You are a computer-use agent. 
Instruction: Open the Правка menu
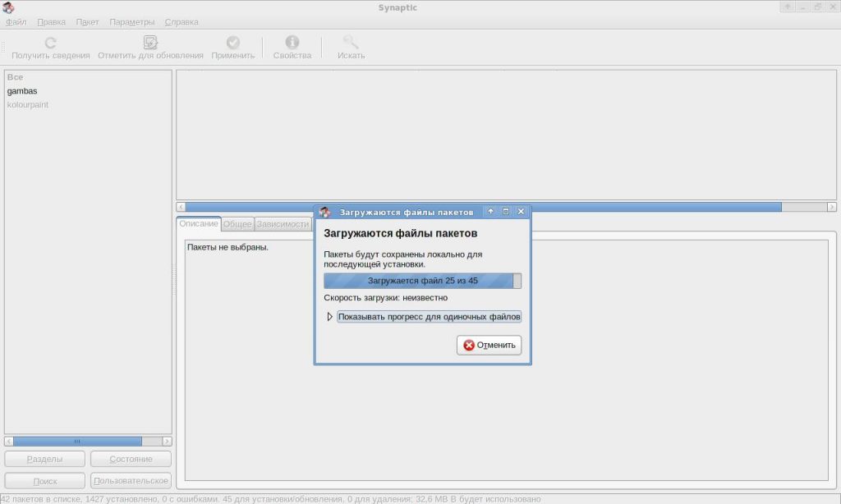[51, 22]
